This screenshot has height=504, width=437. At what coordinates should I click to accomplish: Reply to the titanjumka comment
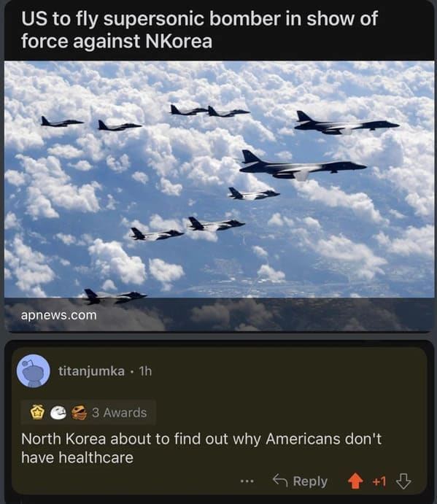[300, 481]
